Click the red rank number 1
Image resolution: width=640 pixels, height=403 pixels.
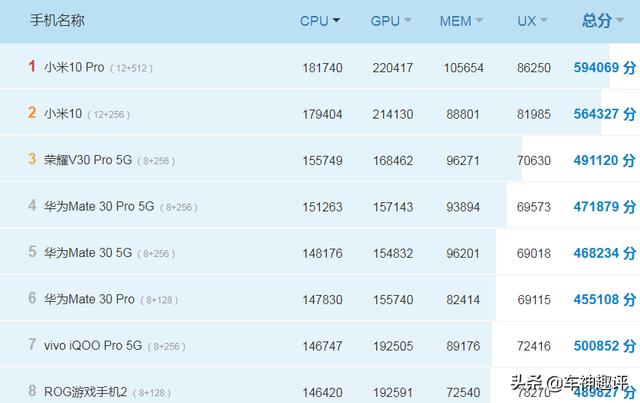32,67
